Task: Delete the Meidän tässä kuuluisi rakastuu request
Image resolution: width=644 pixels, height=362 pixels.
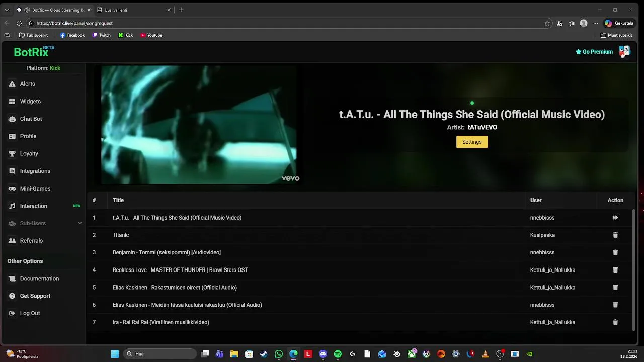Action: tap(615, 305)
